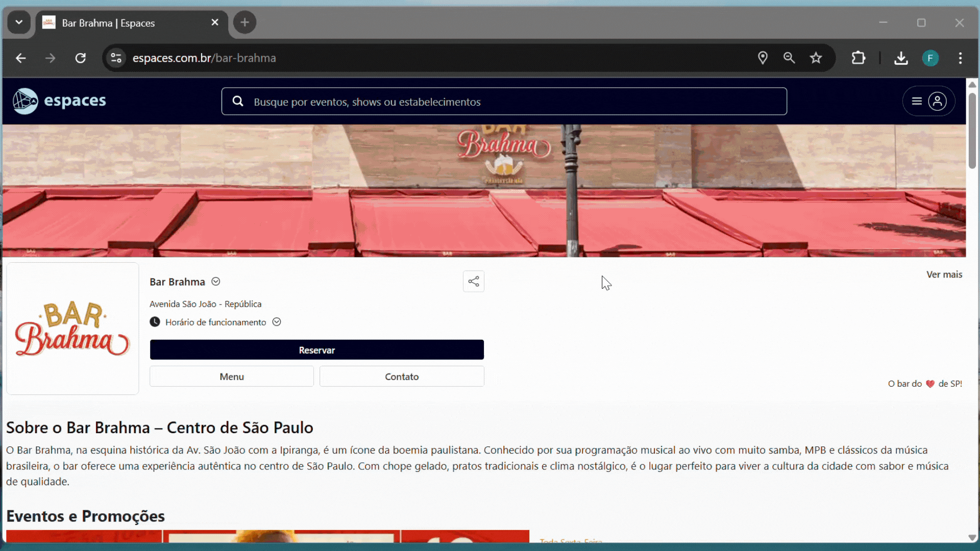The width and height of the screenshot is (980, 551).
Task: Bookmark this page with the star icon
Action: (816, 58)
